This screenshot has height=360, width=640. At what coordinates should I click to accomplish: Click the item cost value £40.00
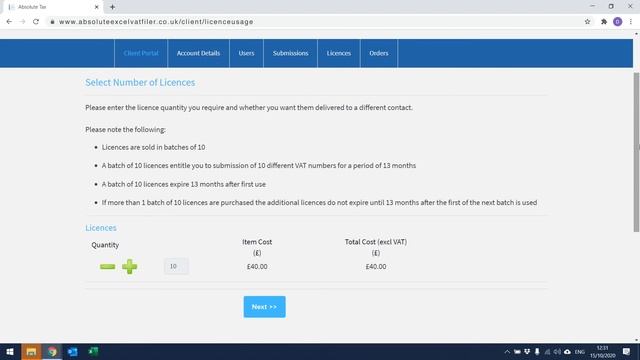point(257,267)
